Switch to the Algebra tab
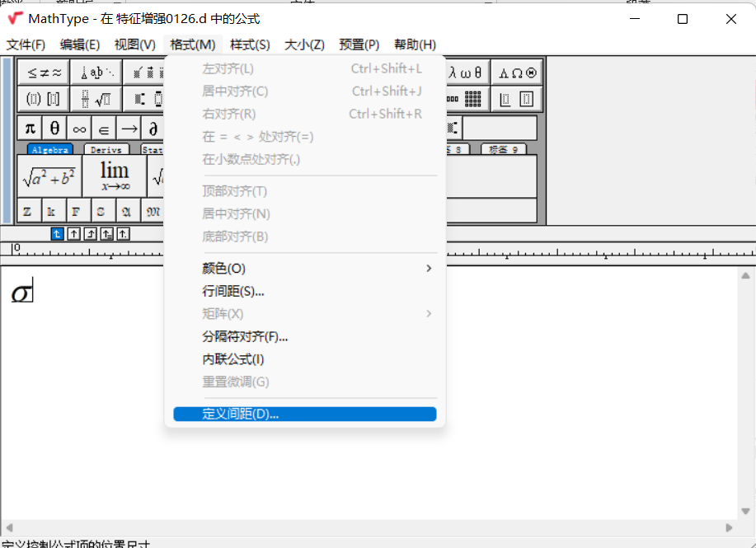The image size is (756, 548). [50, 149]
